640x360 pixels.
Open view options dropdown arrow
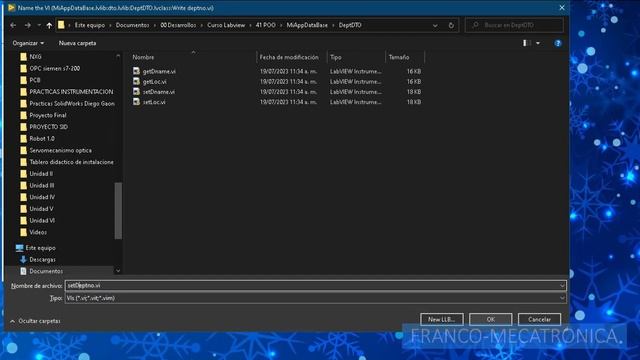click(538, 43)
